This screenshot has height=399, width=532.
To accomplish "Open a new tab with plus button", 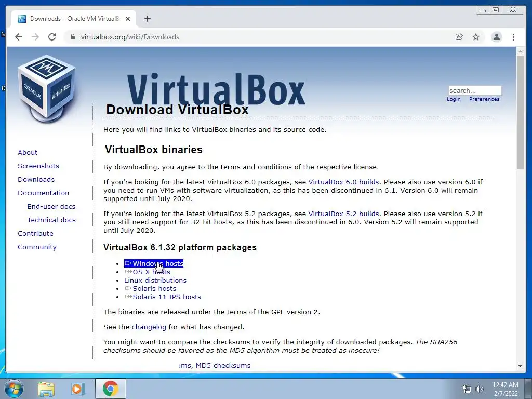I will point(147,19).
